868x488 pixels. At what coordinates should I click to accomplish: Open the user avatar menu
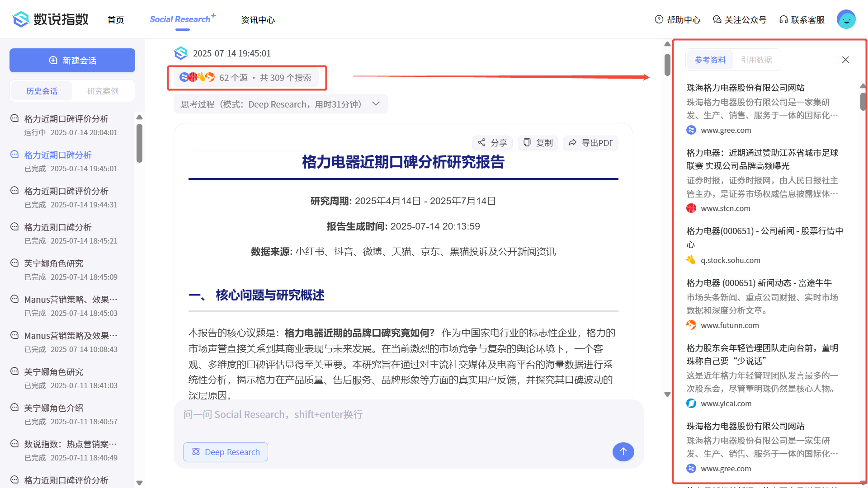(x=846, y=19)
